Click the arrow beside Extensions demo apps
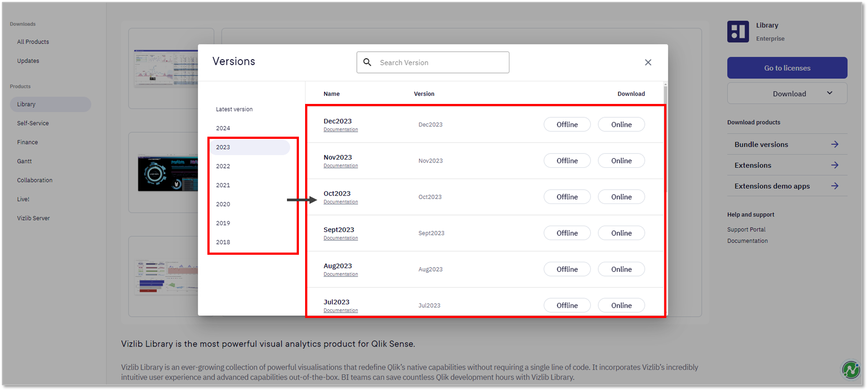This screenshot has height=391, width=868. tap(834, 186)
